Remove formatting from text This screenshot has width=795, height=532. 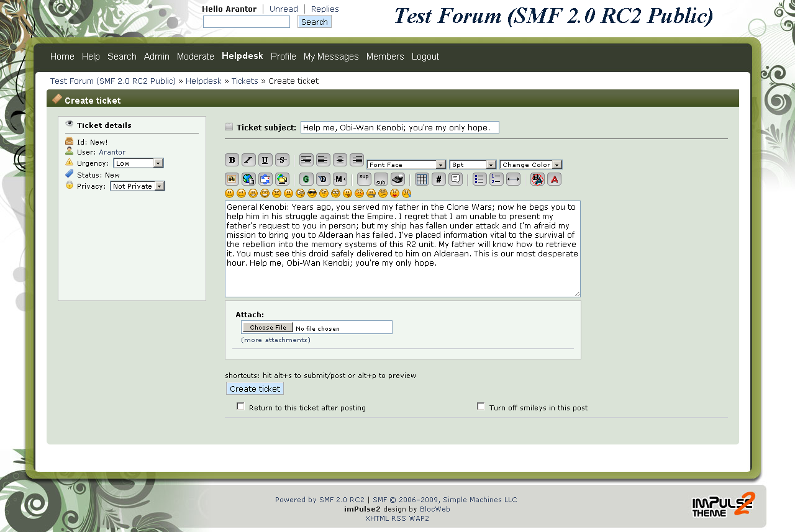(537, 179)
